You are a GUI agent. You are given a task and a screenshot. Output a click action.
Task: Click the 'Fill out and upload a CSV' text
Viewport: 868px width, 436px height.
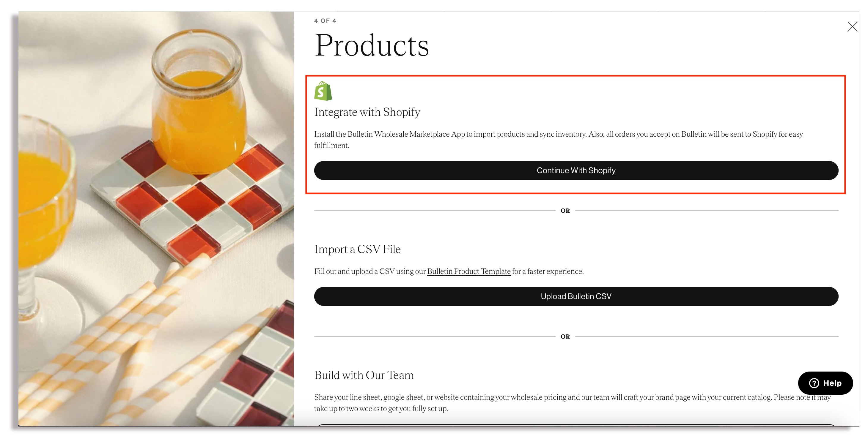(x=369, y=271)
